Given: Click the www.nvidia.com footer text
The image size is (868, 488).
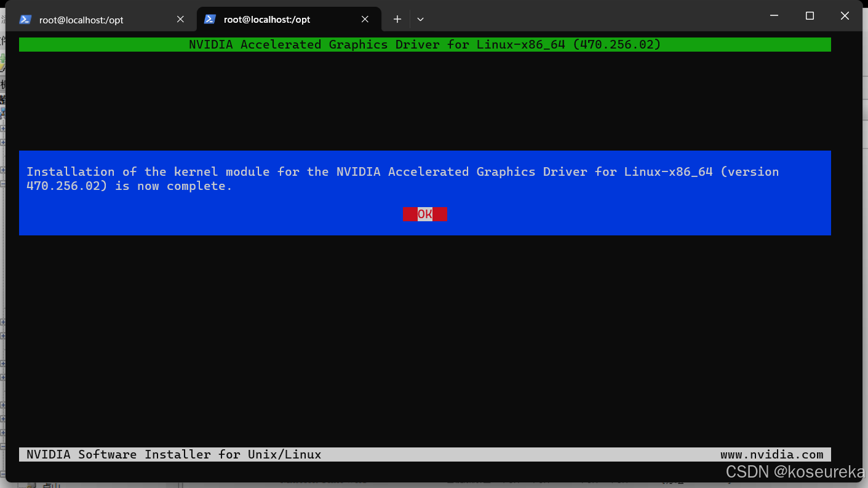Looking at the screenshot, I should [x=772, y=455].
